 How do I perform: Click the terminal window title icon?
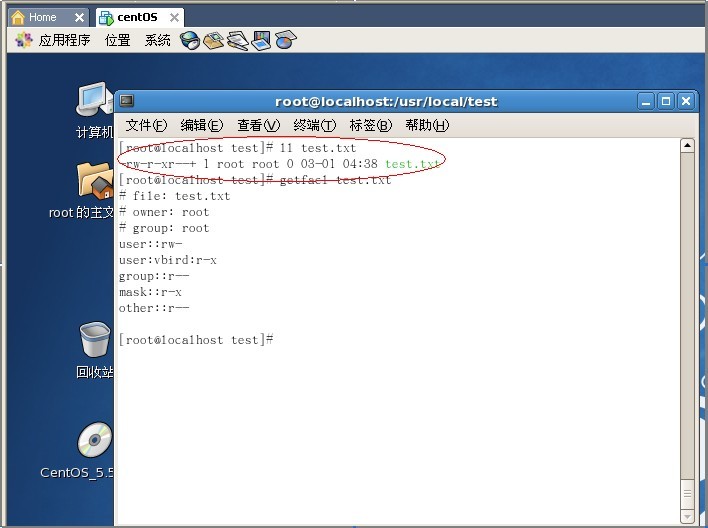coord(126,101)
